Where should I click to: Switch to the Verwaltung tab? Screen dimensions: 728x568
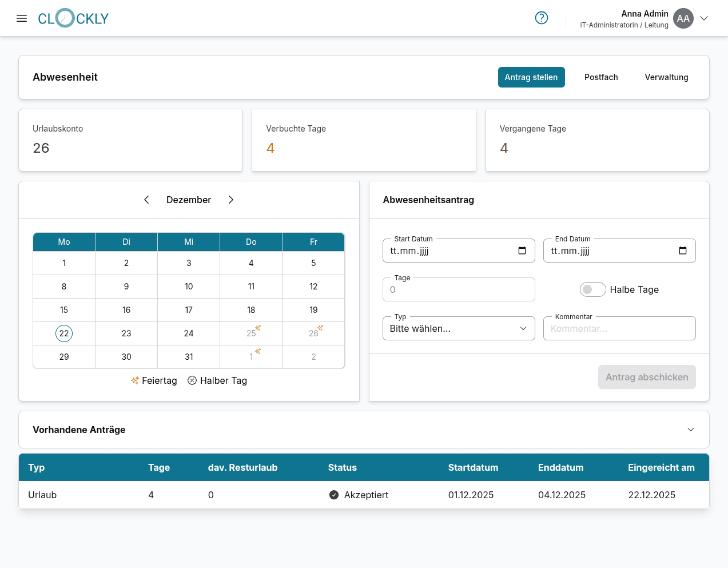[666, 77]
